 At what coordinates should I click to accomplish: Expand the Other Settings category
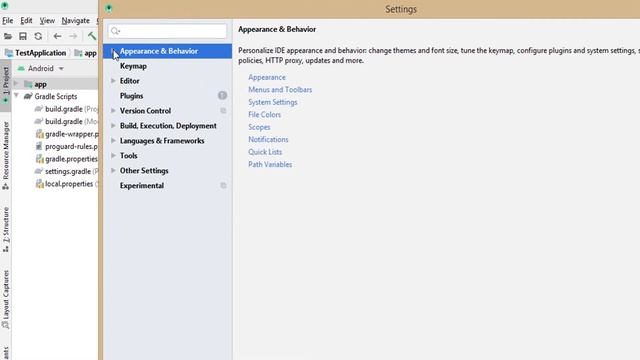coord(113,171)
